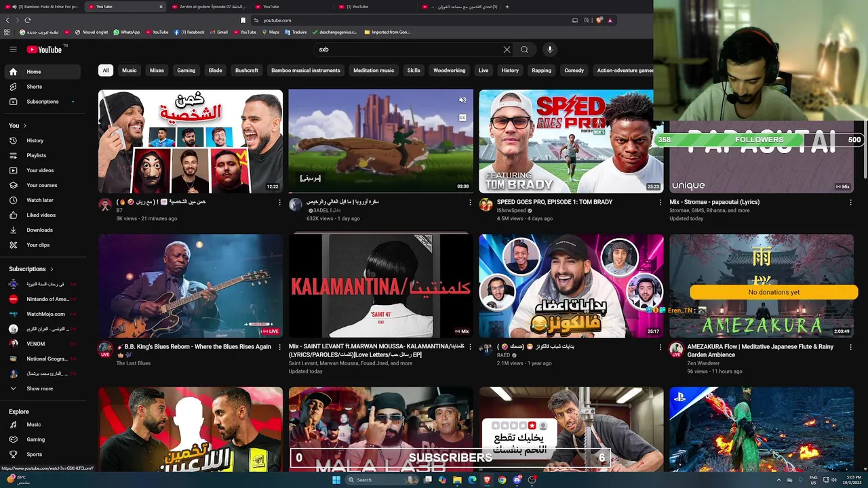Open options menu for the 3ADEL video
Screen dimensions: 868x488
tap(470, 202)
